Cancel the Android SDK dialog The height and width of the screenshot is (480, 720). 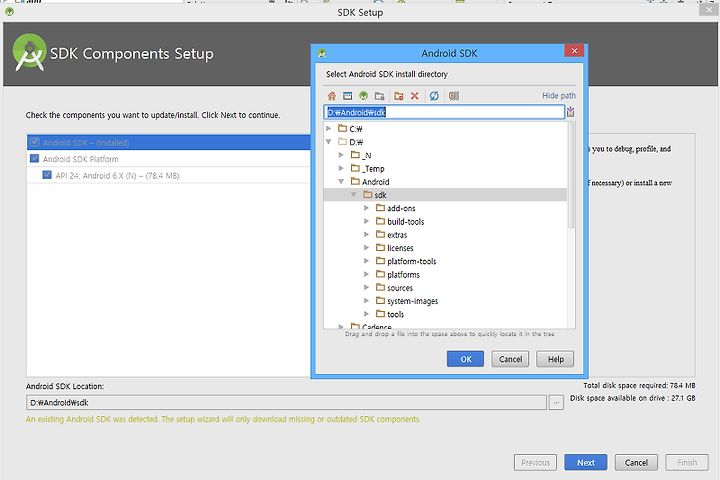pos(510,359)
